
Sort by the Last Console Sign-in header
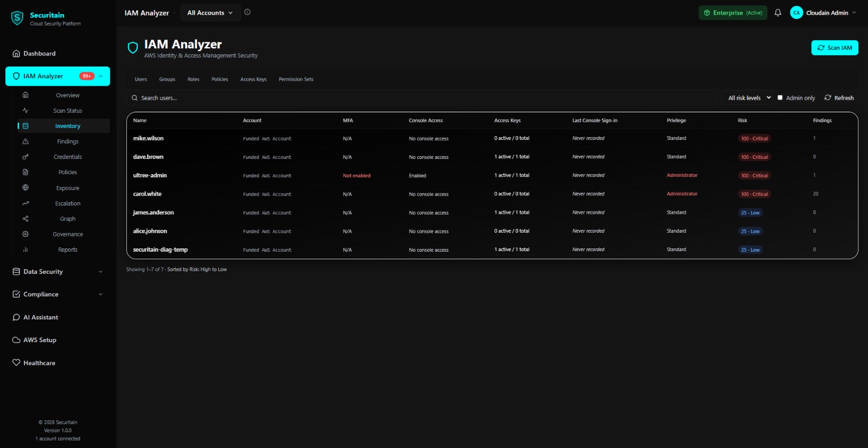pyautogui.click(x=595, y=120)
